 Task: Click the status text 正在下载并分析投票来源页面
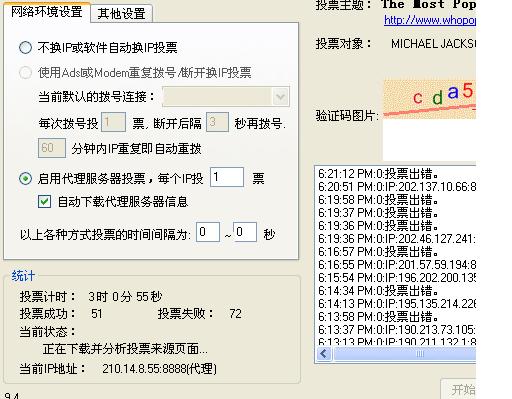125,349
